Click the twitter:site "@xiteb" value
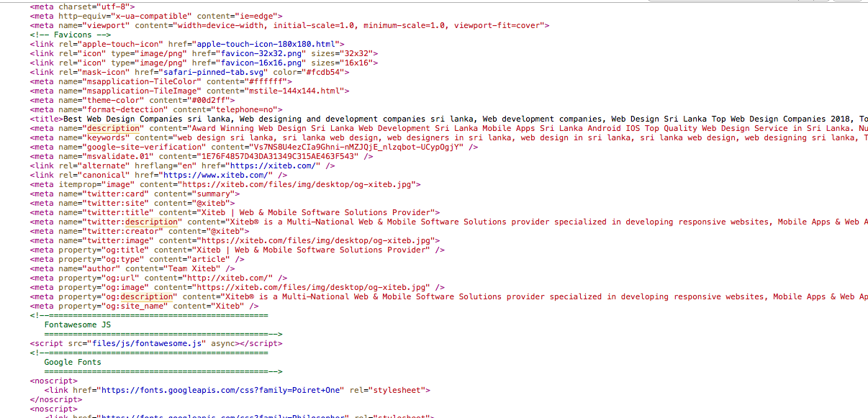The height and width of the screenshot is (418, 868). click(x=211, y=203)
